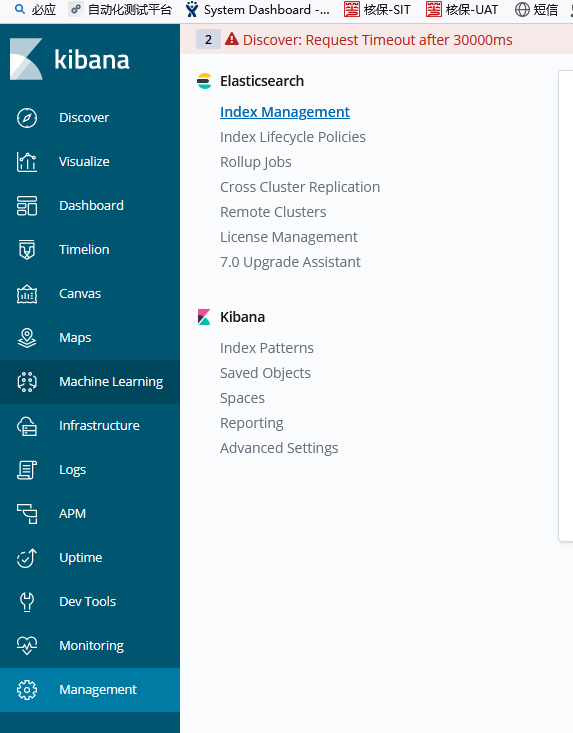Click the Dev Tools label in sidebar
The height and width of the screenshot is (733, 573).
click(x=87, y=602)
